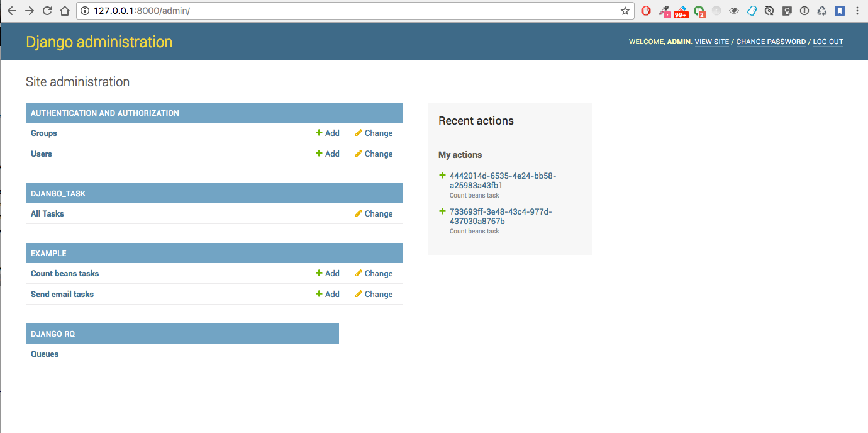Open the Django RQ Queues link

[x=45, y=354]
